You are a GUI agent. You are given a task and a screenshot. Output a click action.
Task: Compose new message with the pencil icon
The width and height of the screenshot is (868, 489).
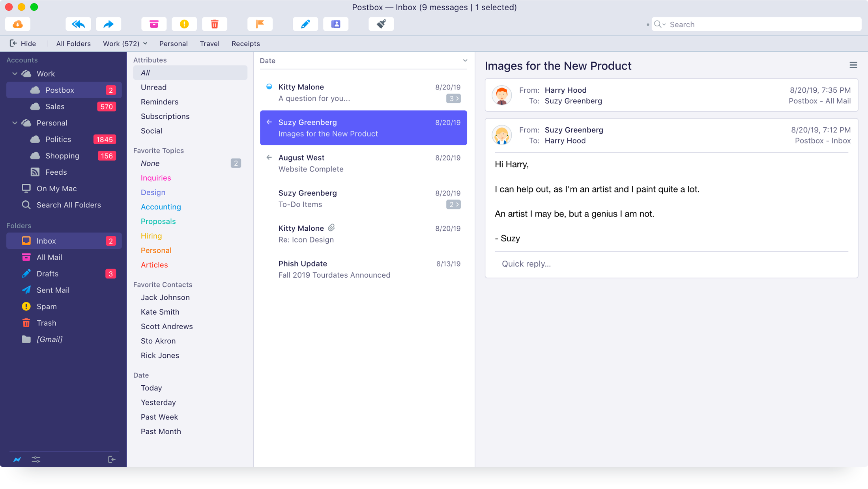[305, 24]
